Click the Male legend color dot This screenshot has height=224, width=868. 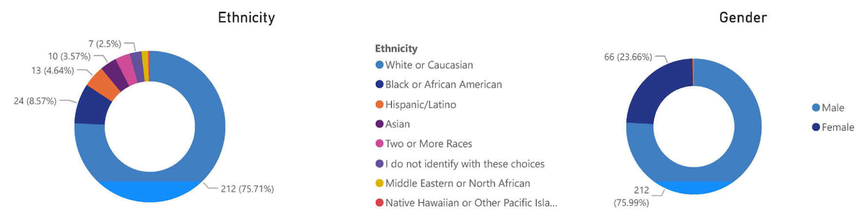pyautogui.click(x=815, y=108)
